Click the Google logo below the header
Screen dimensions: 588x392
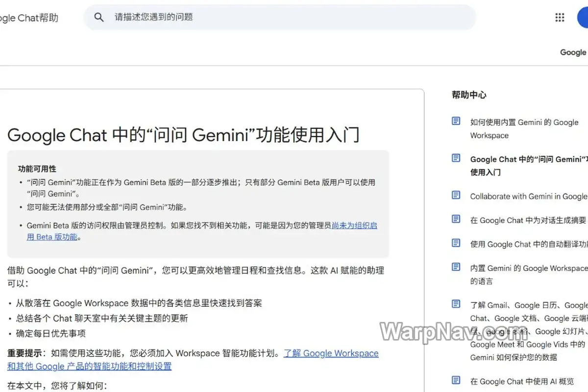tap(573, 52)
